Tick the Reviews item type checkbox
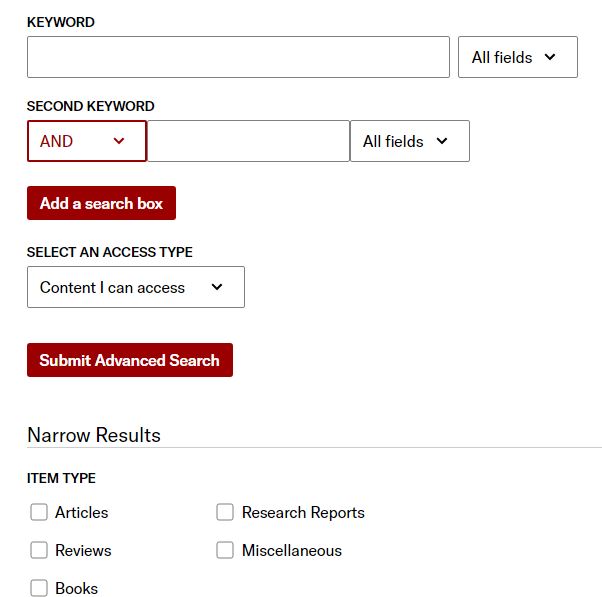The width and height of the screenshot is (602, 597). pos(39,550)
